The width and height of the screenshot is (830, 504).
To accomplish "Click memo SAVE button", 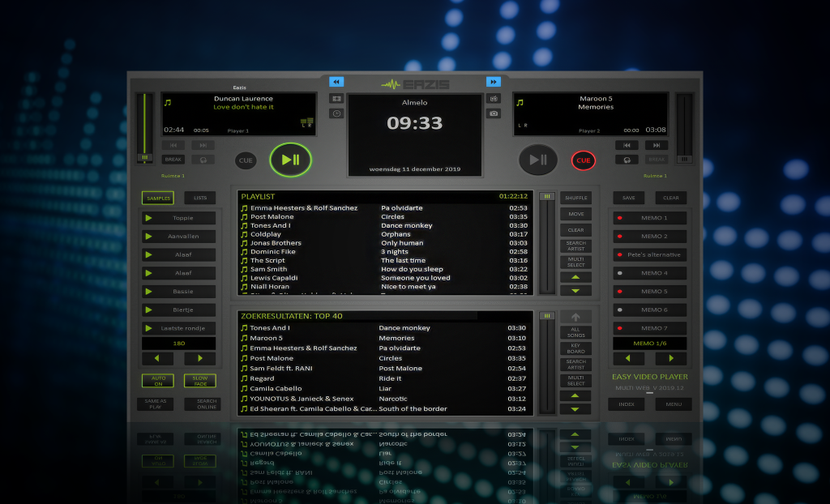I will point(629,198).
